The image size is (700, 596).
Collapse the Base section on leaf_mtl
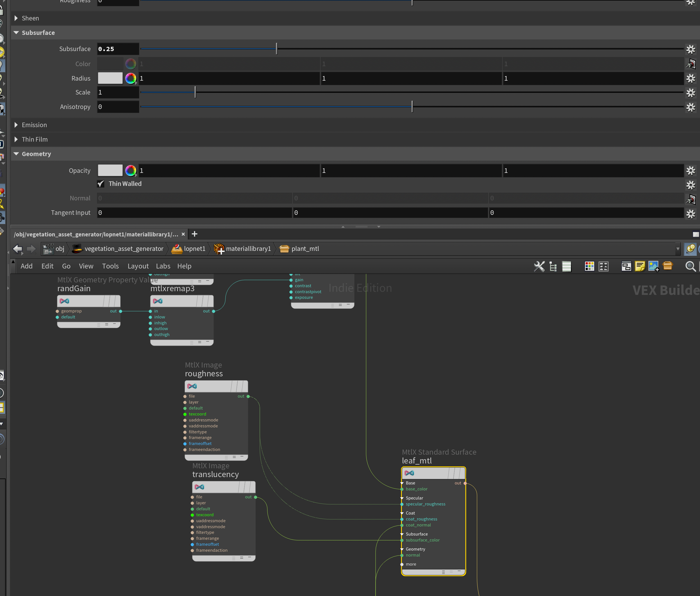point(402,483)
